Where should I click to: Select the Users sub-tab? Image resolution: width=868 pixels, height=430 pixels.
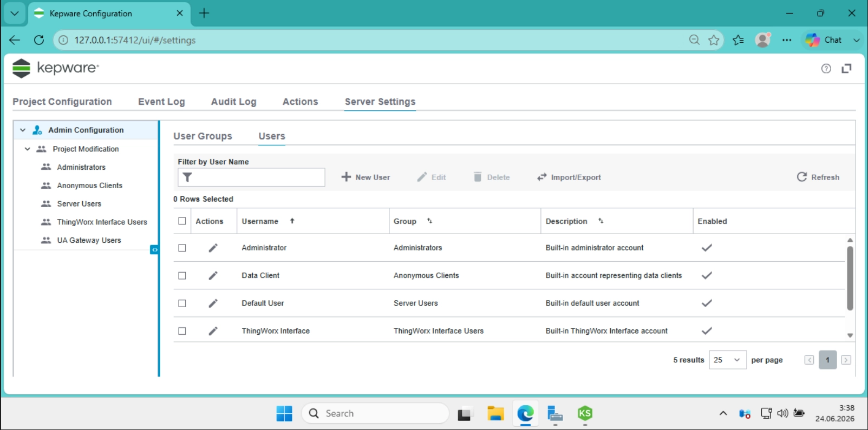(x=272, y=136)
